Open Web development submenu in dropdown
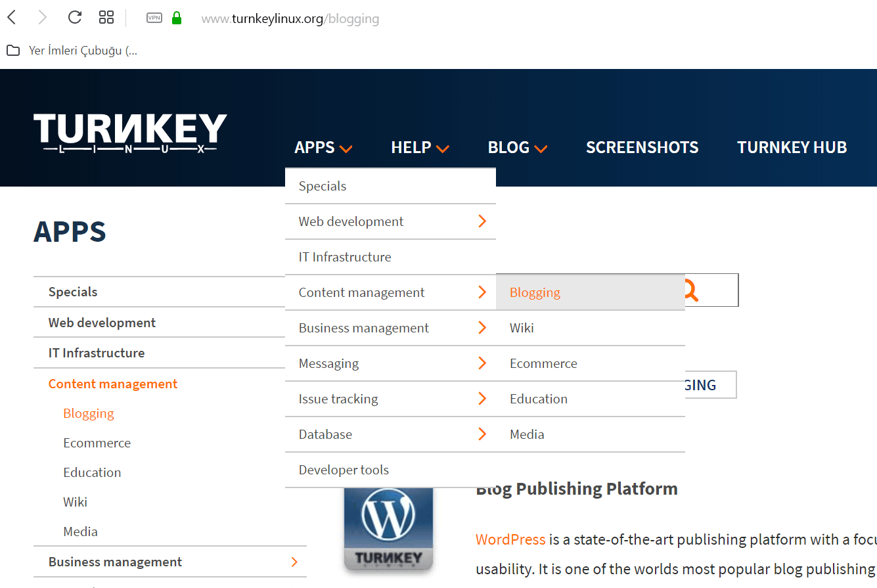This screenshot has height=588, width=877. (390, 221)
